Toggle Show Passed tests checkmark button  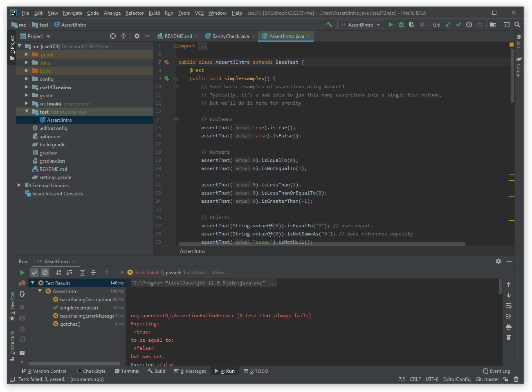tap(34, 273)
